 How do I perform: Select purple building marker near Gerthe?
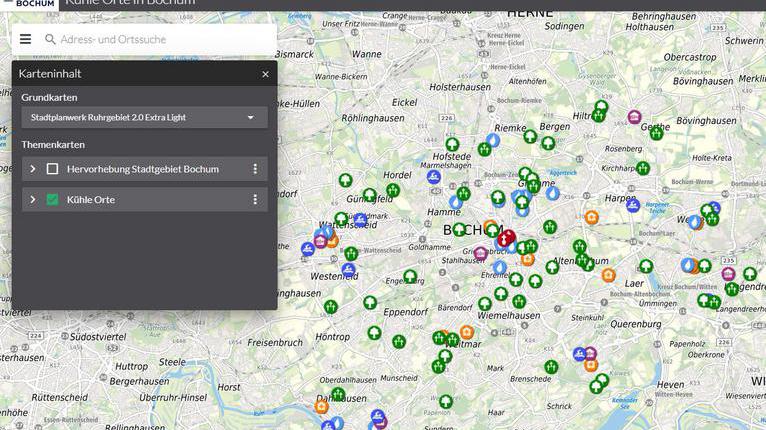click(x=634, y=117)
